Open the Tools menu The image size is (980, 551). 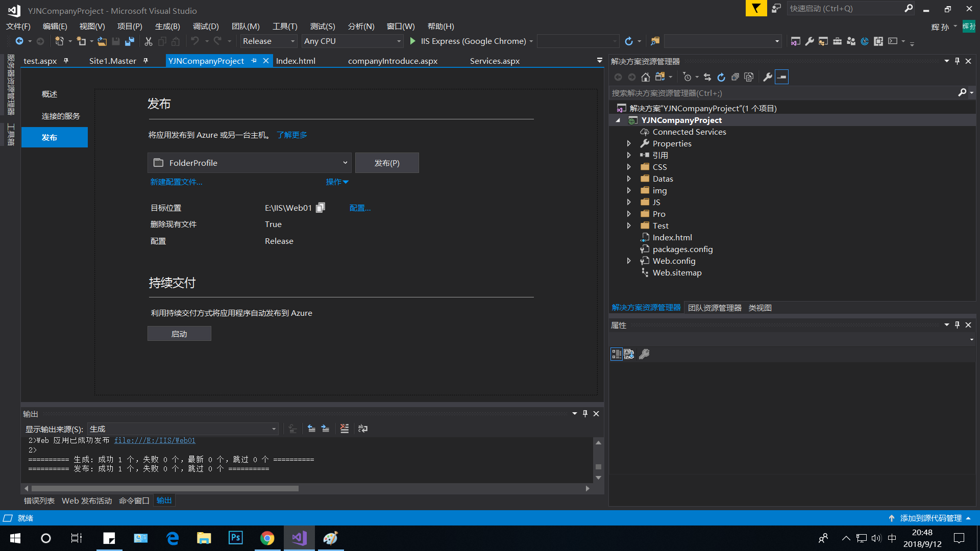click(285, 27)
